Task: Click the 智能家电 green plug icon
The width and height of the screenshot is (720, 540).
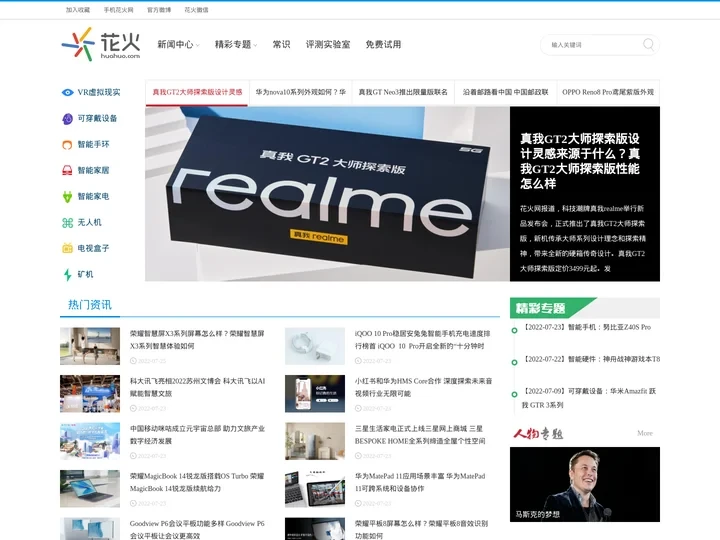Action: pos(68,197)
